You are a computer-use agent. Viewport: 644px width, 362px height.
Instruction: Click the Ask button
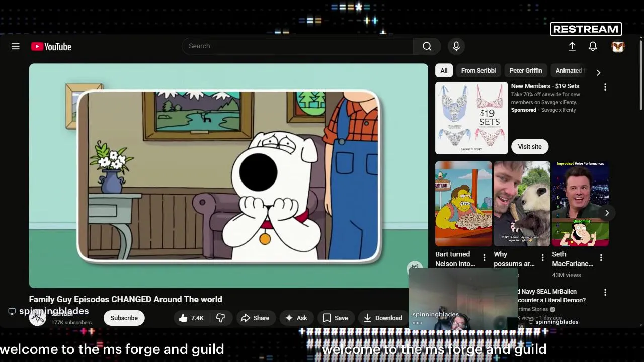point(296,318)
